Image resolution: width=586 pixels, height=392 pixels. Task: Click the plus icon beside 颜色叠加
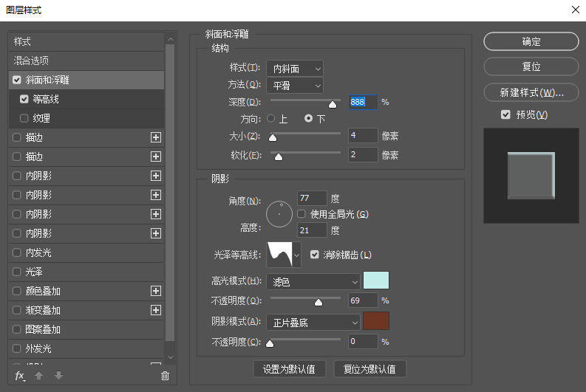click(x=156, y=291)
